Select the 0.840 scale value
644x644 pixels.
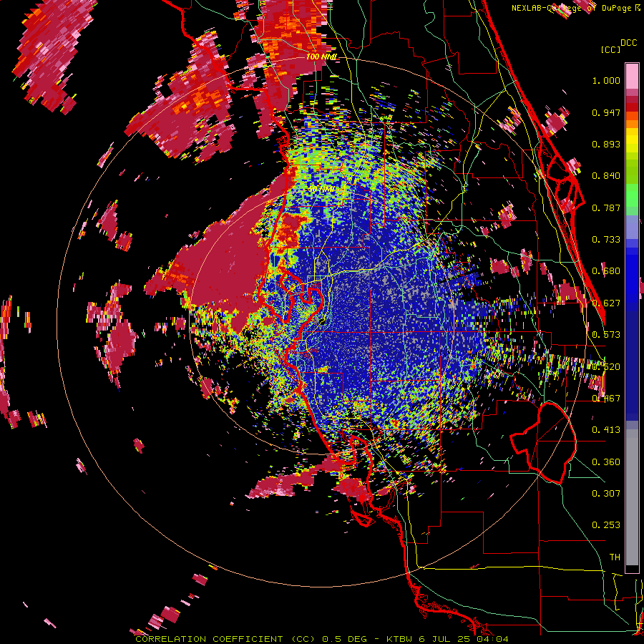[x=606, y=176]
